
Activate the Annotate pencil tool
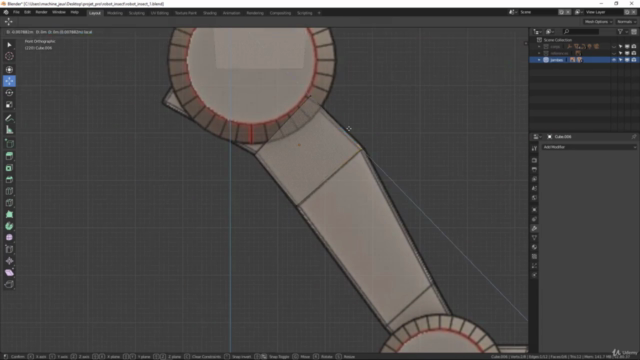9,118
